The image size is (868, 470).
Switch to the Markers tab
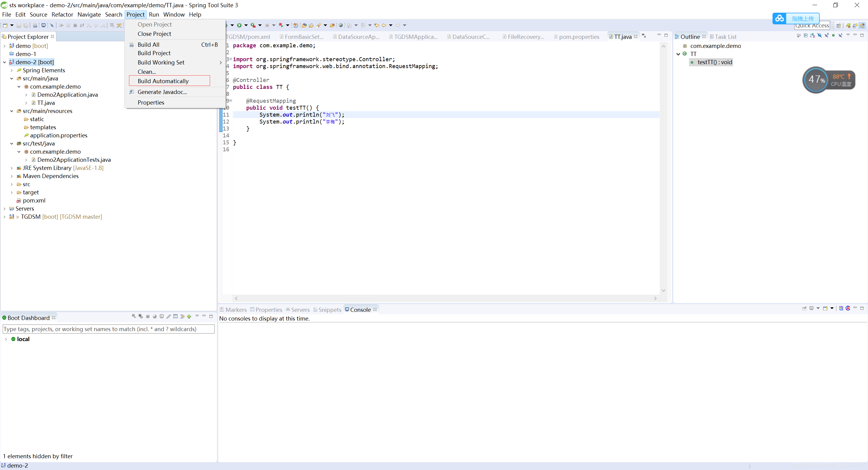pos(235,310)
